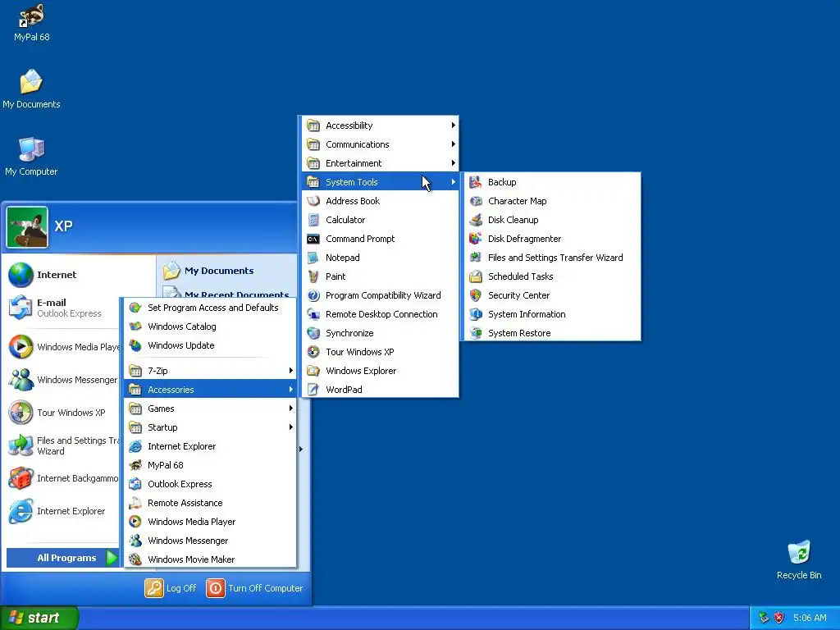This screenshot has width=840, height=630.
Task: Expand the Accessories program folder
Action: pos(210,390)
